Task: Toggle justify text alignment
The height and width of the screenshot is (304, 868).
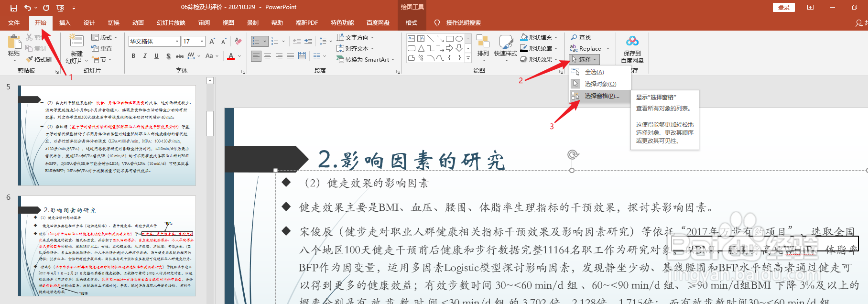Action: (291, 56)
